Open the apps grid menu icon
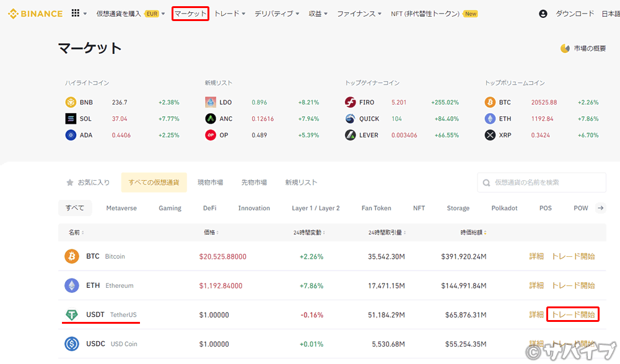The height and width of the screenshot is (364, 620). click(75, 13)
